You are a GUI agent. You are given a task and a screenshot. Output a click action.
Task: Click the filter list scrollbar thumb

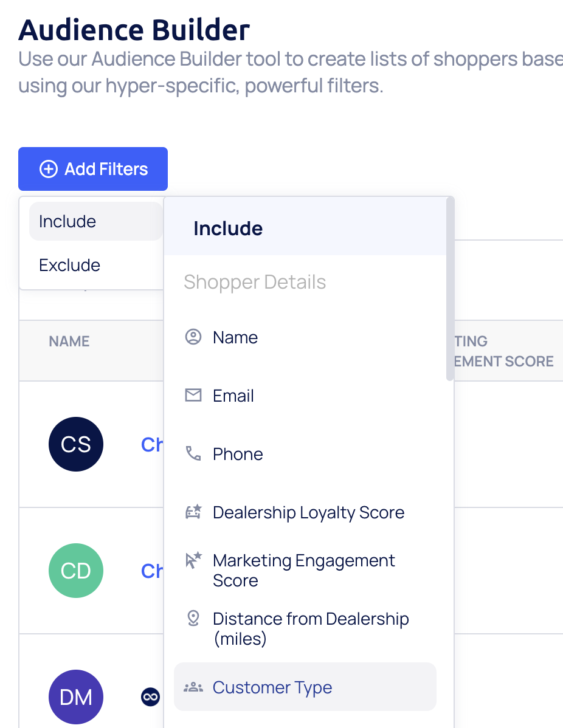click(x=449, y=289)
